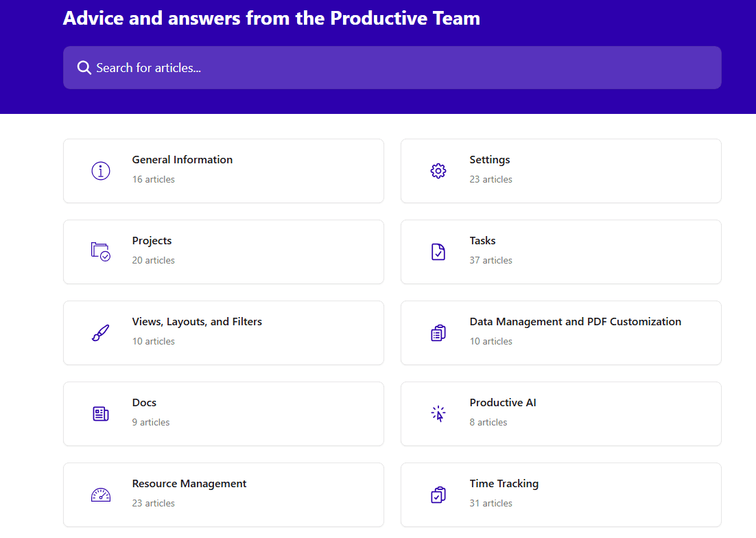This screenshot has width=756, height=538.
Task: Click "10 articles" under Views, Layouts
Action: [x=153, y=341]
